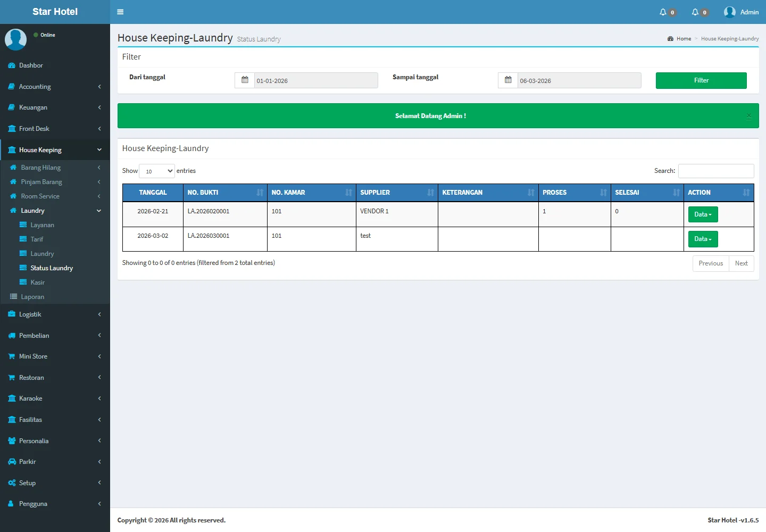Viewport: 766px width, 532px height.
Task: Select Tarif under Laundry menu
Action: [x=37, y=239]
